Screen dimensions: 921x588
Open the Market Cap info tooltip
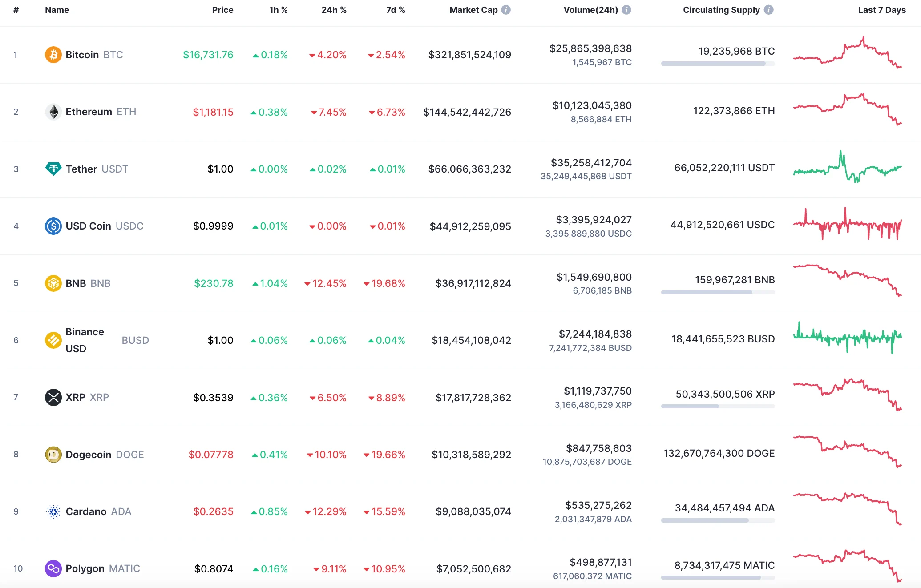[x=506, y=10]
